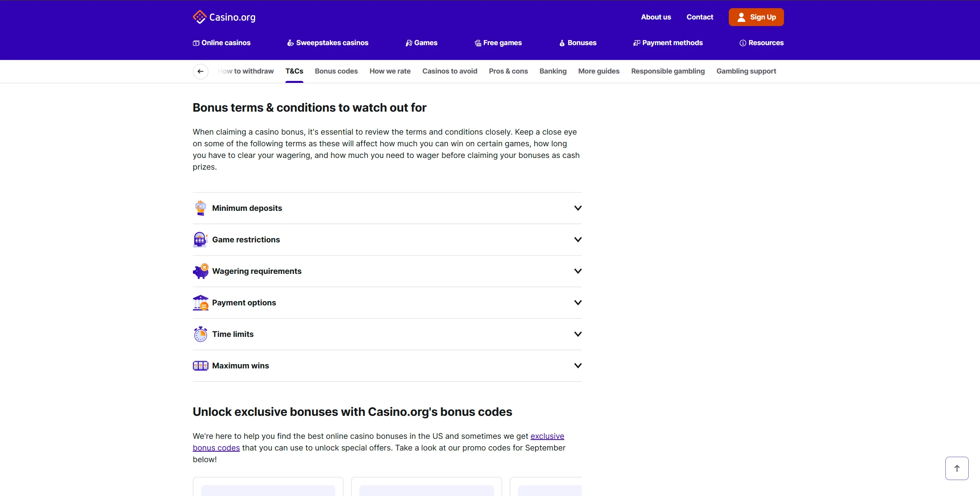Viewport: 980px width, 496px height.
Task: Open the Bonuses menu
Action: pos(578,43)
